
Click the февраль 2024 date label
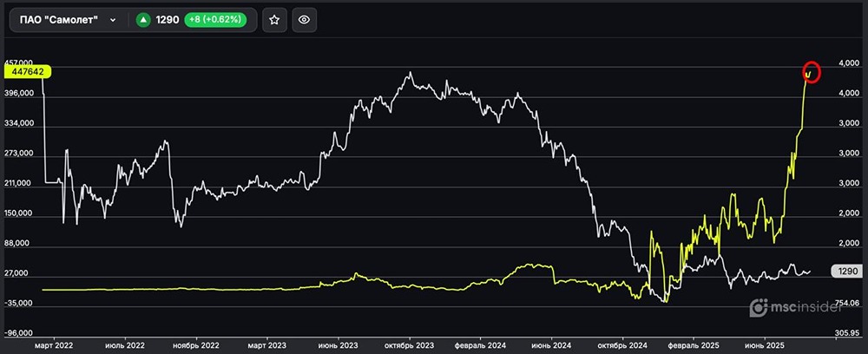(479, 344)
